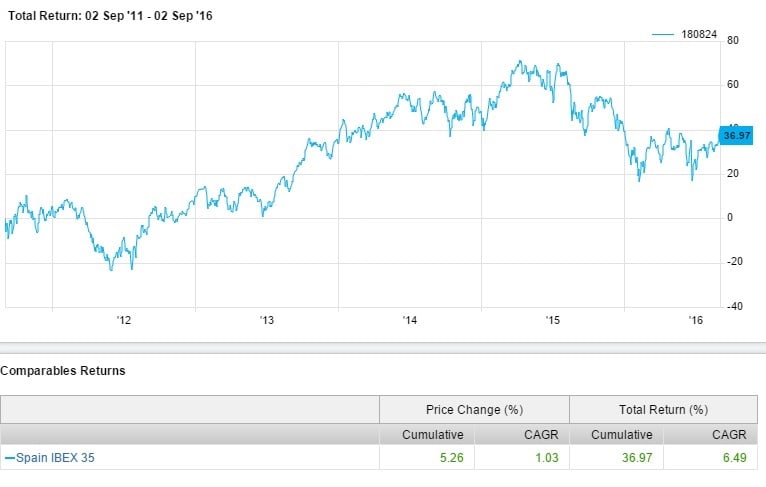This screenshot has width=766, height=487.
Task: Click the Comparables Returns section heading
Action: click(63, 370)
